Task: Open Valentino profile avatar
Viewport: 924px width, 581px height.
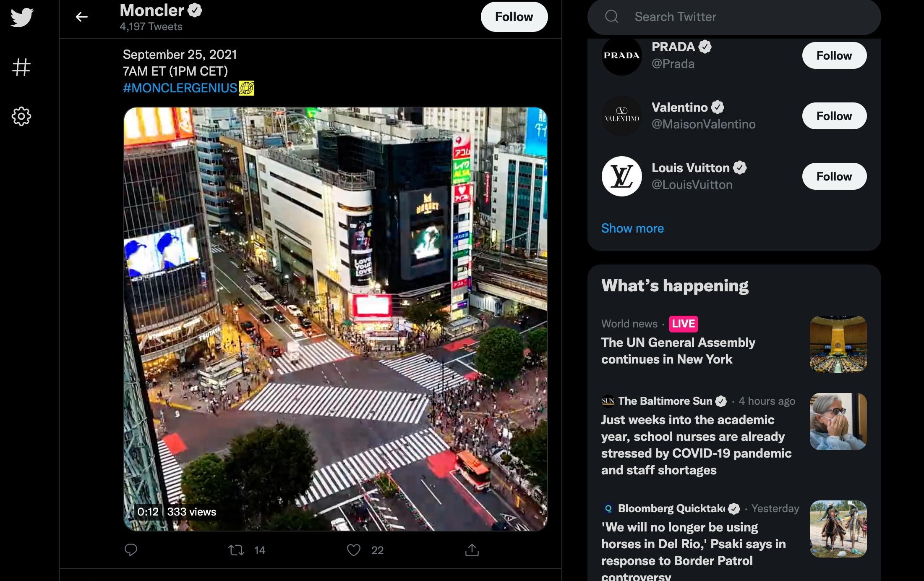Action: pos(622,116)
